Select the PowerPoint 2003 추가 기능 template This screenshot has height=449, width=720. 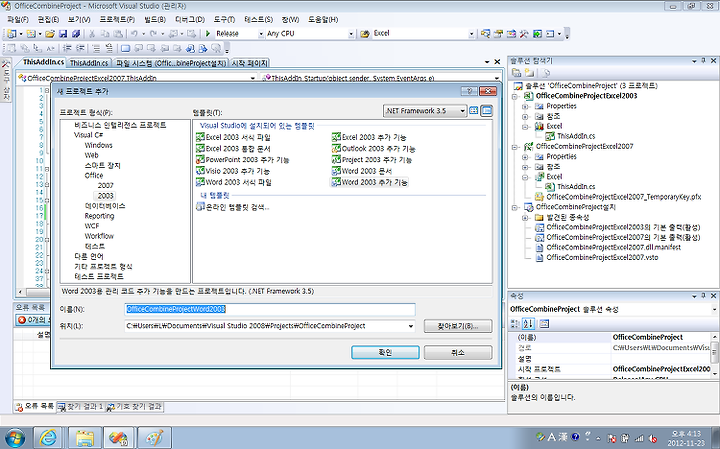tap(242, 160)
